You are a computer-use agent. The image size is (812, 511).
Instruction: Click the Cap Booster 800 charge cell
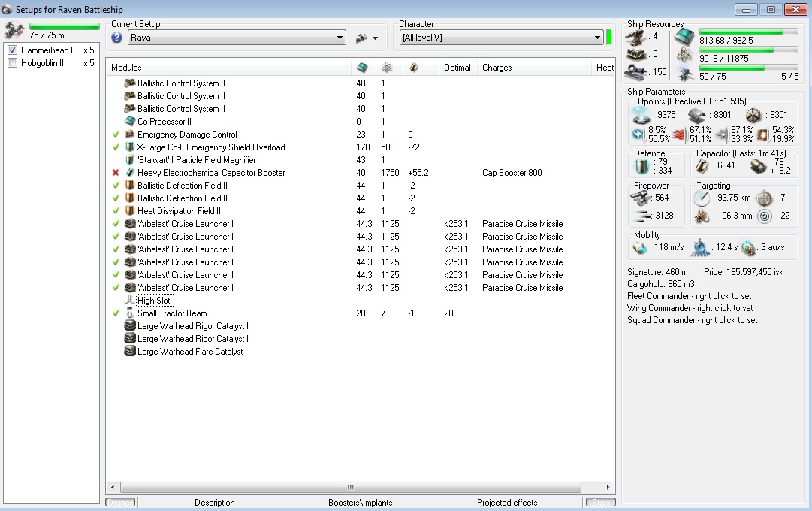click(512, 173)
